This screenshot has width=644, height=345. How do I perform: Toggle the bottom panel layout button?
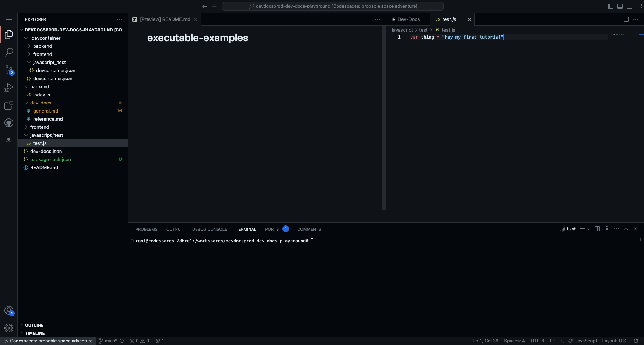tap(620, 6)
